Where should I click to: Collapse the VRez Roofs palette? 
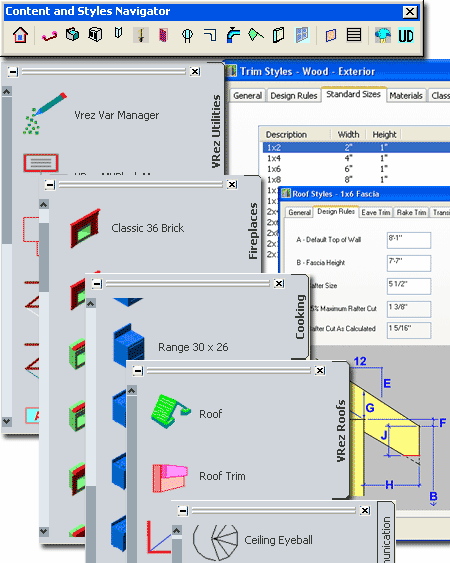pyautogui.click(x=138, y=371)
